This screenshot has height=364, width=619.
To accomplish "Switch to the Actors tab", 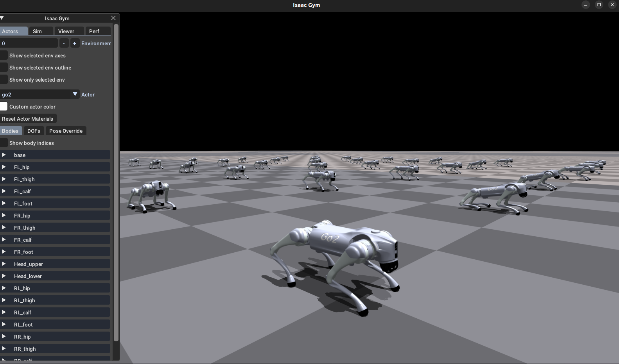I will pos(14,31).
